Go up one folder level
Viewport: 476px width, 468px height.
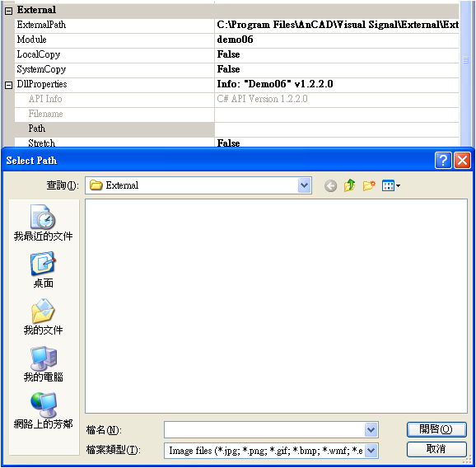pyautogui.click(x=349, y=185)
